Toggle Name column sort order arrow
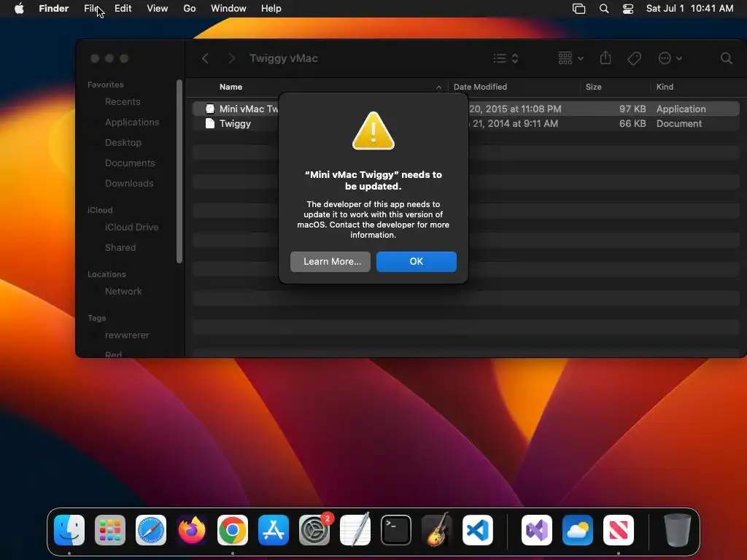Screen dimensions: 747x560 [x=438, y=87]
